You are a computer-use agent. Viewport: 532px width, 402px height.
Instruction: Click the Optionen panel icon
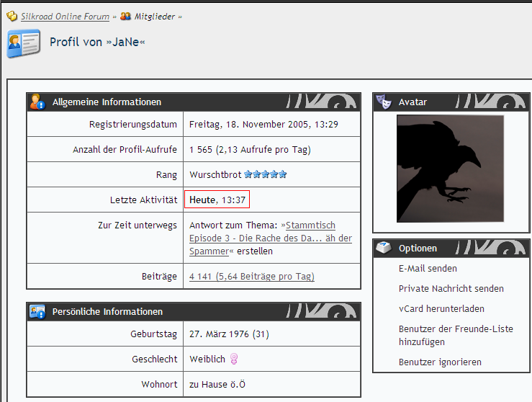tap(384, 248)
